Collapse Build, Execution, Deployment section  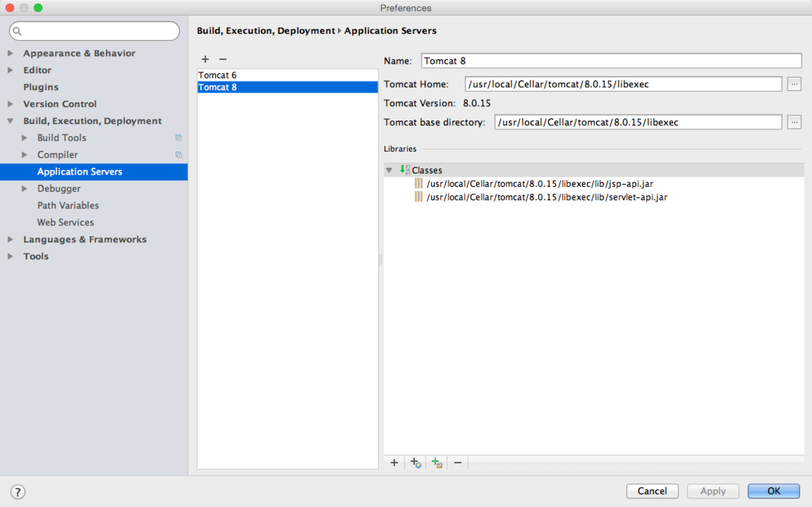point(10,121)
